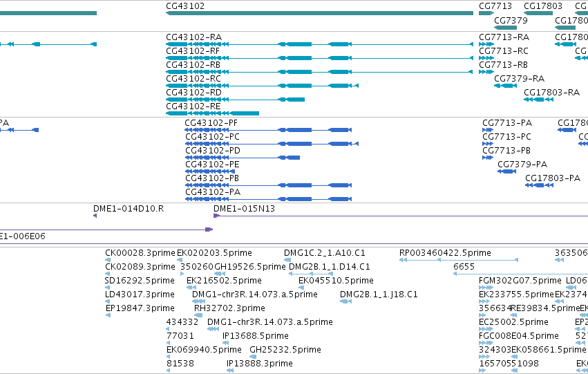Click the CG43102-PA protein label
Screen dimensions: 588x374
click(x=213, y=192)
